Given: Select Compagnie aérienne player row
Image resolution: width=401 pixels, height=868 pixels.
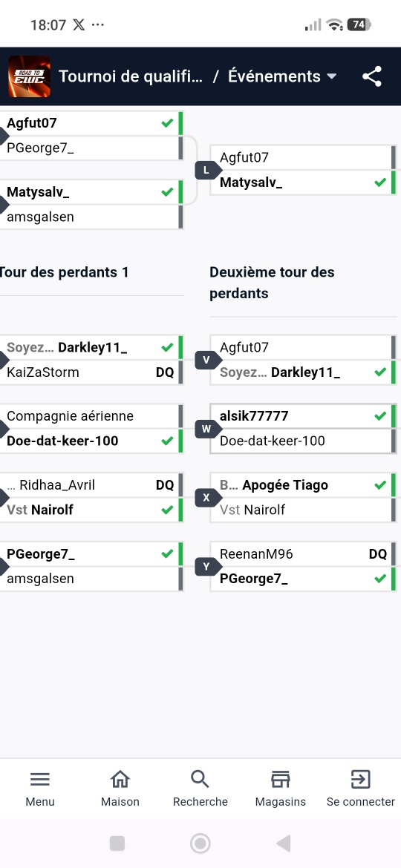Looking at the screenshot, I should [x=91, y=416].
